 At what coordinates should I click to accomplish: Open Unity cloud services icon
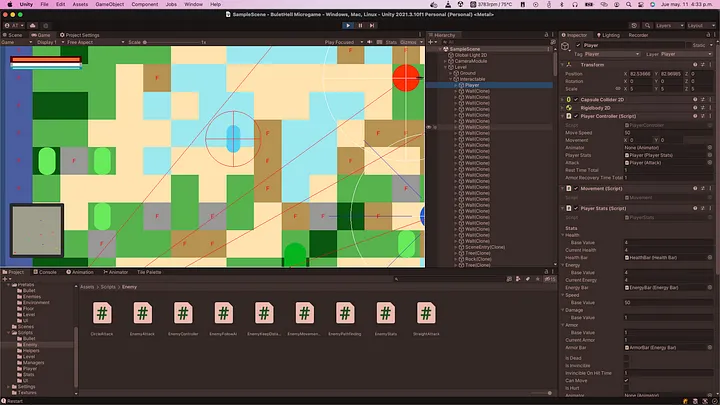(33, 26)
